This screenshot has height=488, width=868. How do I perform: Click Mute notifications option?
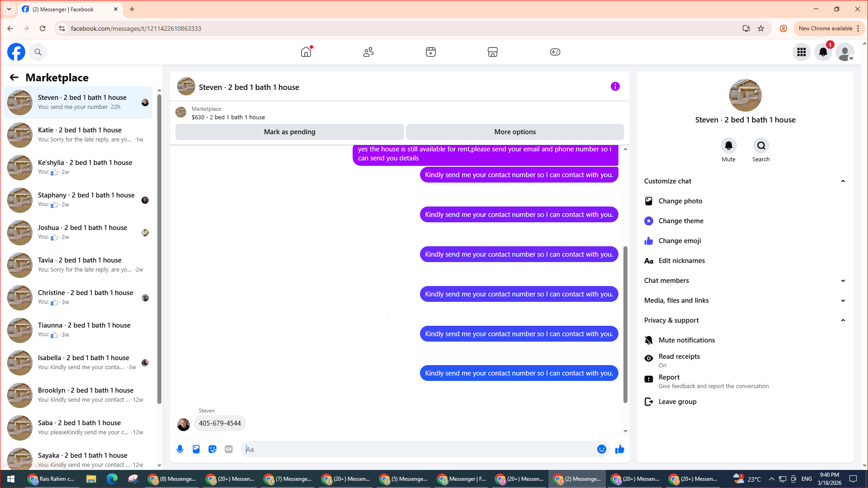[x=686, y=340]
